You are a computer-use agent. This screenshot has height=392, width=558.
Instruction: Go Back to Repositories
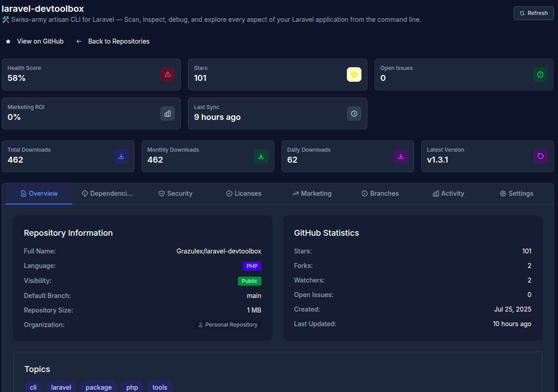(119, 41)
